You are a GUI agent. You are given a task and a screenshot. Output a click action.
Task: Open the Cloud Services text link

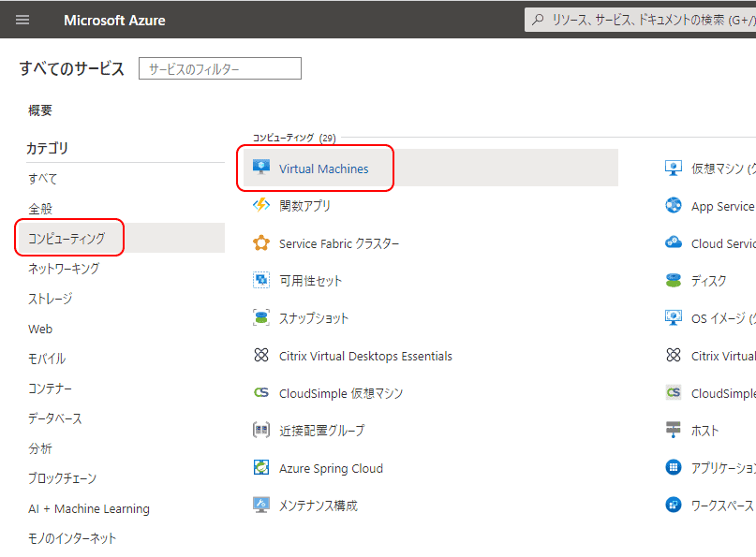pos(723,243)
